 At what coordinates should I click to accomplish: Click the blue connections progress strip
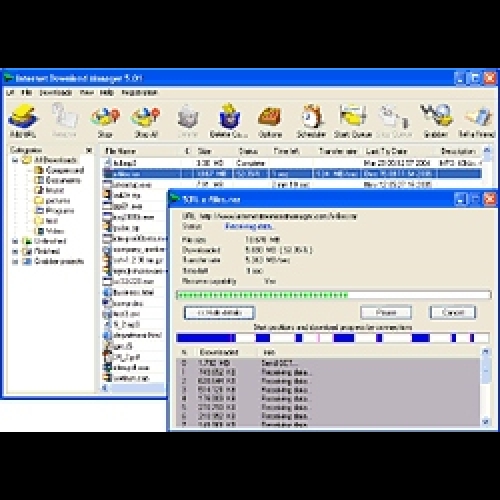[x=333, y=338]
